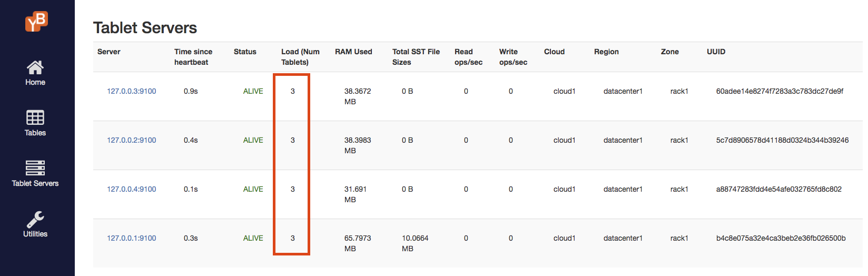This screenshot has height=276, width=868.
Task: Select UUID 60adee14e8274f7283a3c783dc27de9f
Action: 780,91
